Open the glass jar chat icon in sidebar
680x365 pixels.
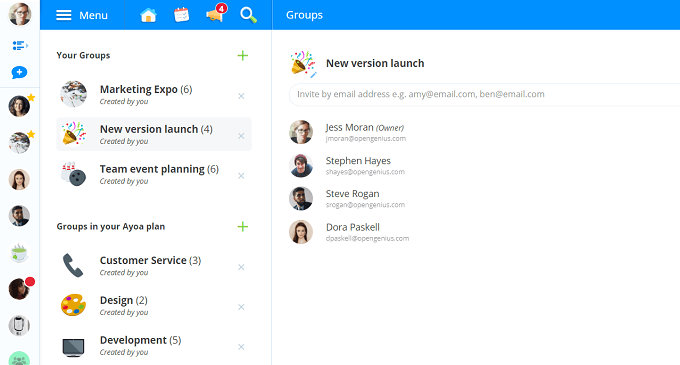(20, 326)
